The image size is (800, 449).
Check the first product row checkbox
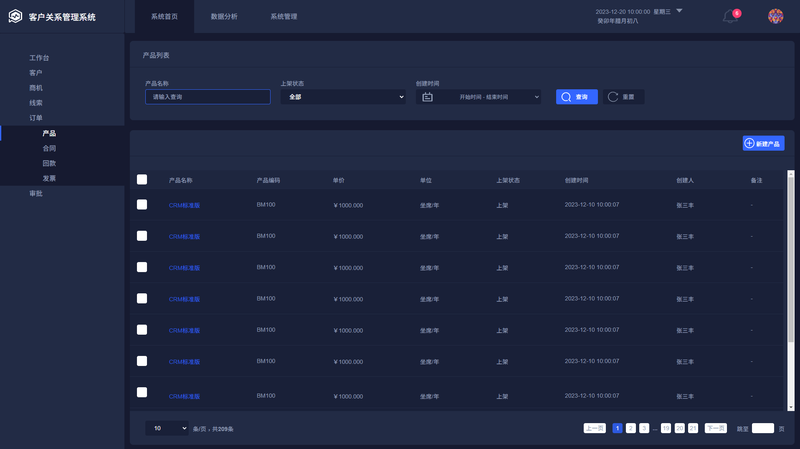[142, 204]
